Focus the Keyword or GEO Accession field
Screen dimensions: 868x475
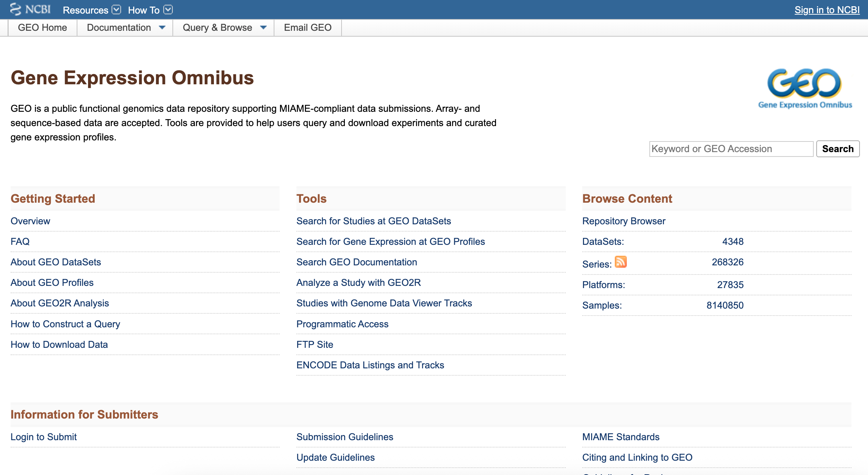point(731,149)
